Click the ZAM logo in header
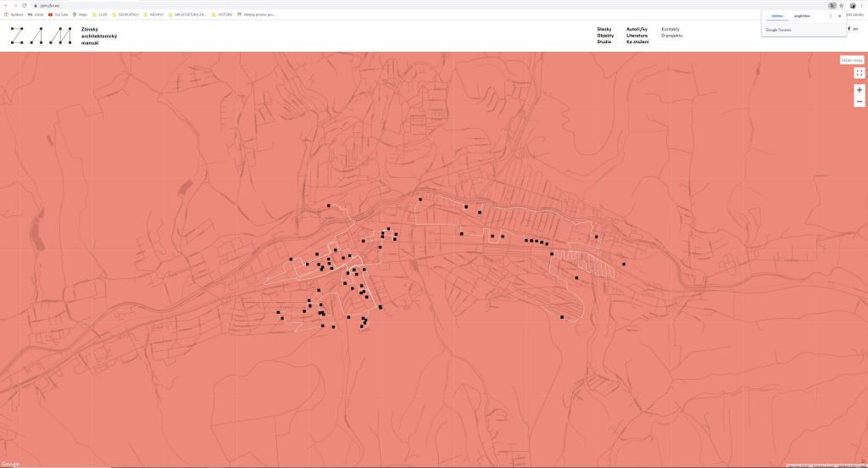868x468 pixels. click(42, 36)
